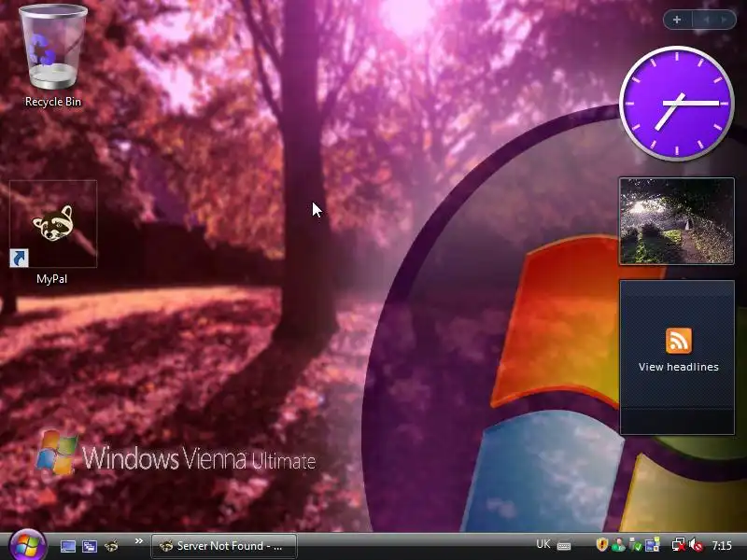Open the Recycle Bin desktop icon
Image resolution: width=747 pixels, height=560 pixels.
tap(53, 56)
